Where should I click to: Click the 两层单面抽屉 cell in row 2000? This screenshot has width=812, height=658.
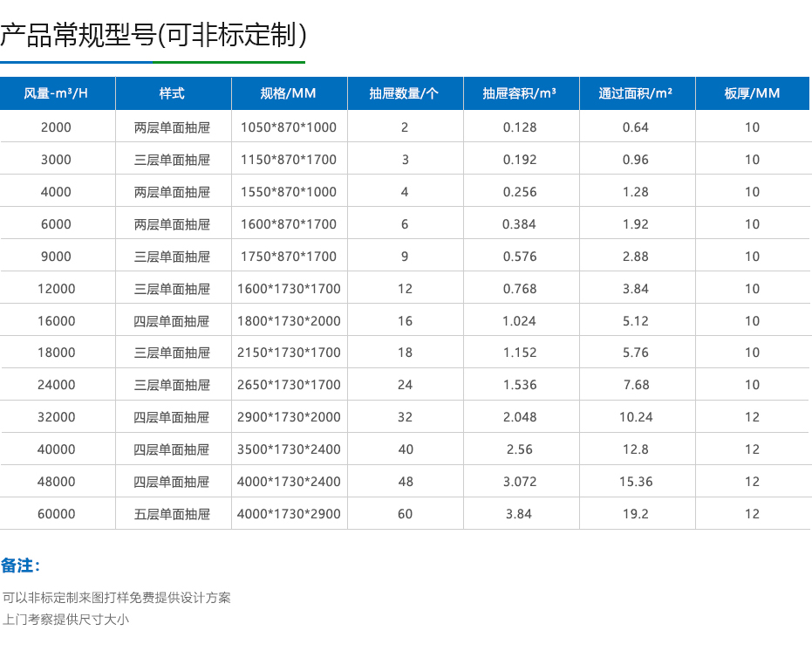pyautogui.click(x=172, y=127)
